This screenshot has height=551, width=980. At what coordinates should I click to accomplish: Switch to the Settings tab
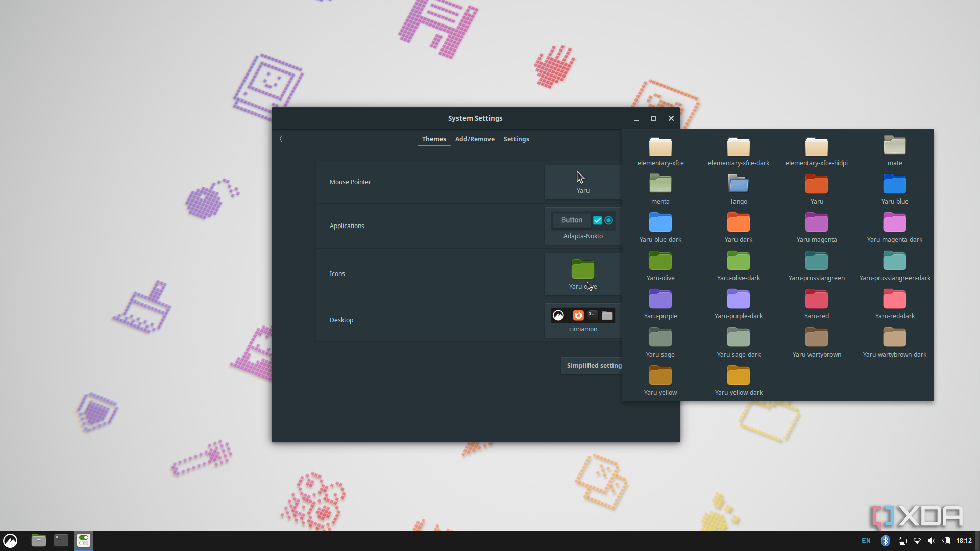pyautogui.click(x=516, y=139)
